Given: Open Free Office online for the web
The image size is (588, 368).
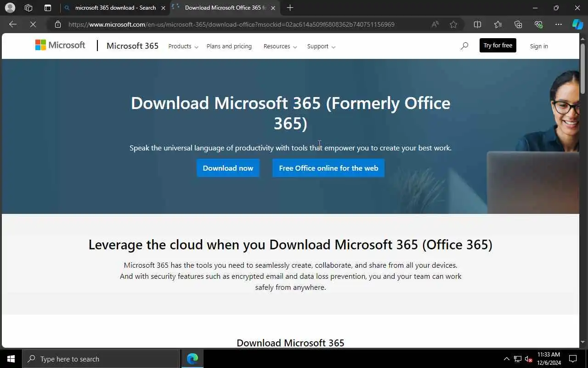Looking at the screenshot, I should pos(328,168).
